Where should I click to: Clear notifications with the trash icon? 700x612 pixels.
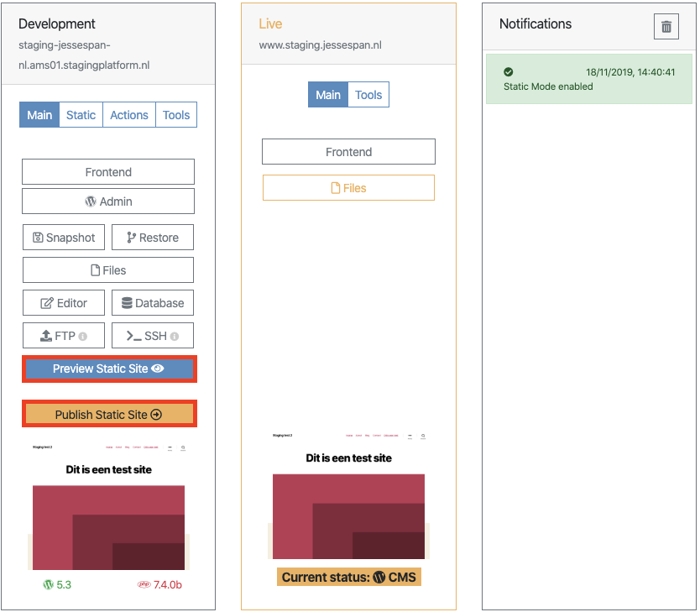pyautogui.click(x=666, y=26)
